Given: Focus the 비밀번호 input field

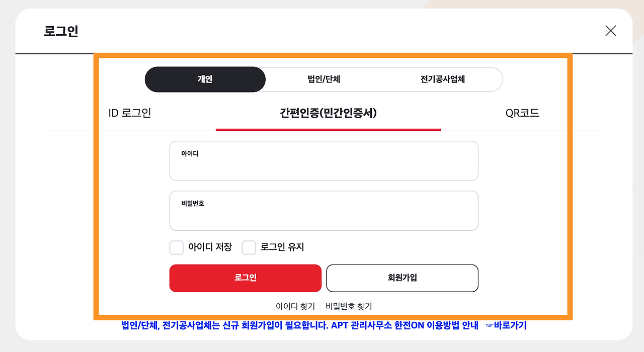Looking at the screenshot, I should [x=324, y=210].
